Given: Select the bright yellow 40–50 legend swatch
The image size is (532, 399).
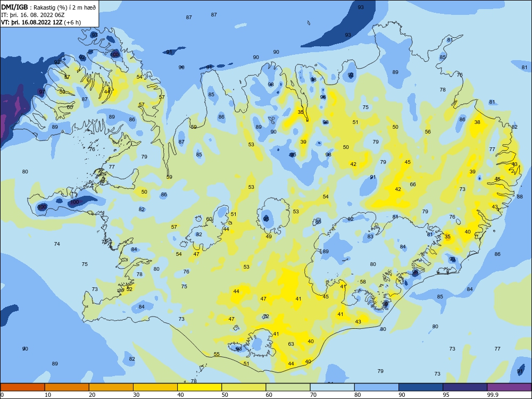Looking at the screenshot, I should (x=199, y=387).
